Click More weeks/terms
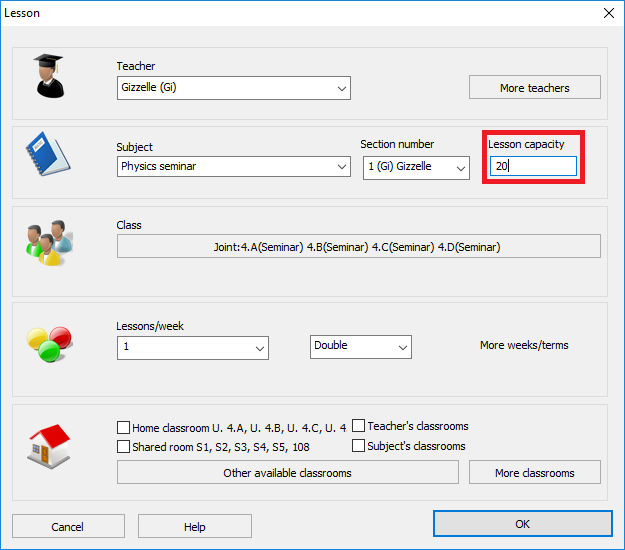This screenshot has width=625, height=550. coord(524,345)
